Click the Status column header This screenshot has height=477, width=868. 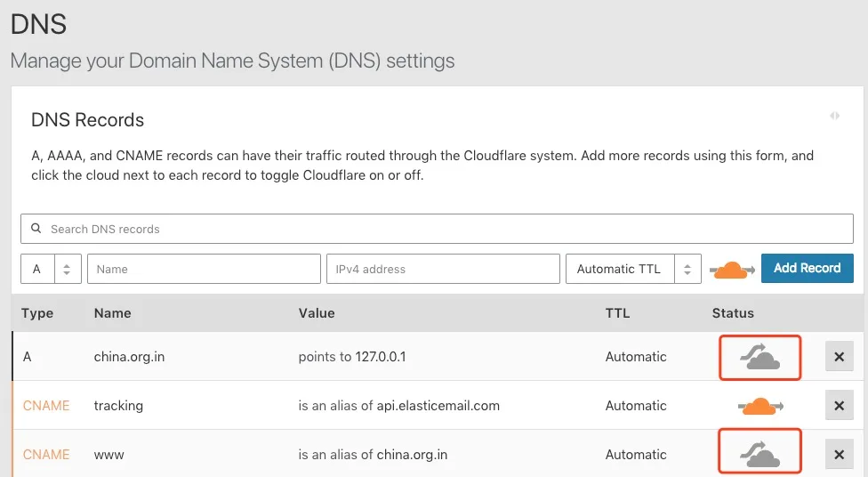733,313
